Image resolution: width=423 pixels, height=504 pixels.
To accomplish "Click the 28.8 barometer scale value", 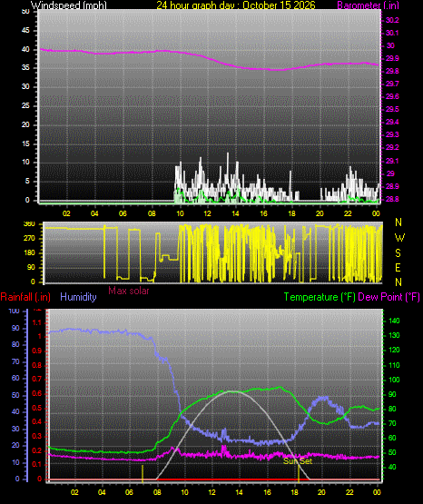I will click(x=392, y=199).
